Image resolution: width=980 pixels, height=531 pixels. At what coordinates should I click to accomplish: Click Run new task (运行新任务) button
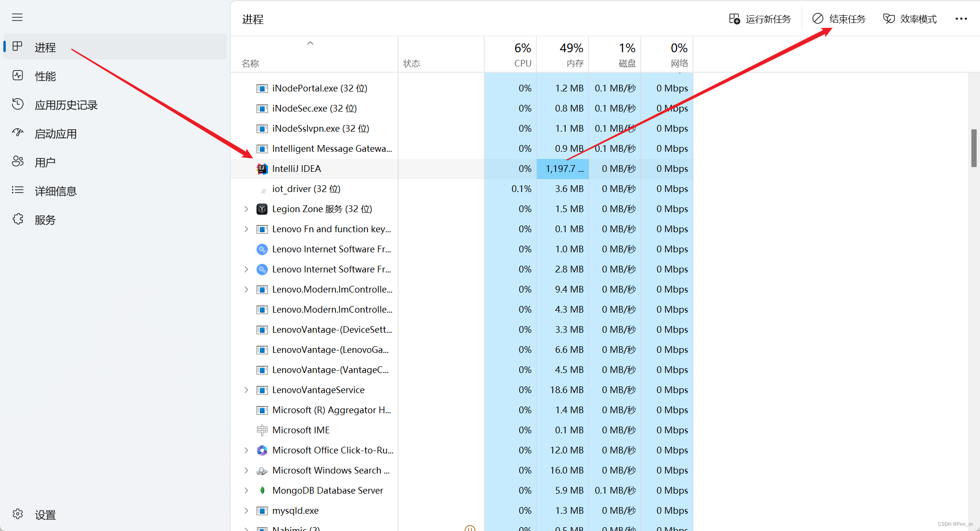click(x=760, y=19)
